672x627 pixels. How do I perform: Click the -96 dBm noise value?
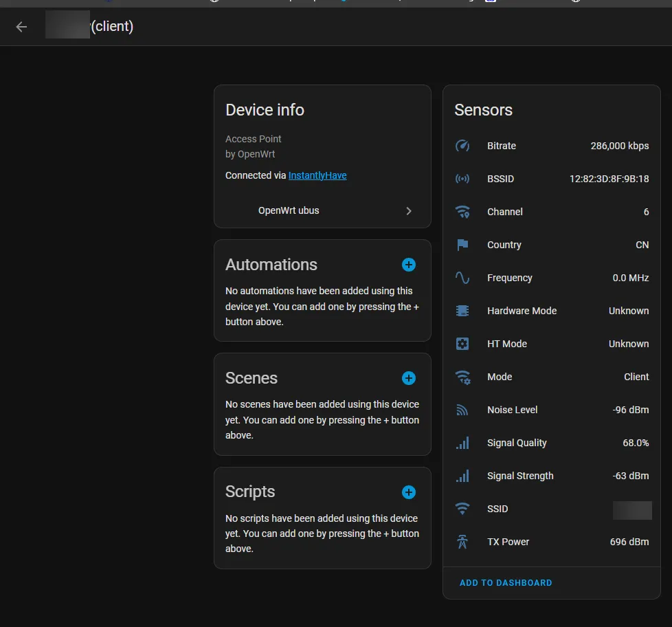click(x=630, y=410)
